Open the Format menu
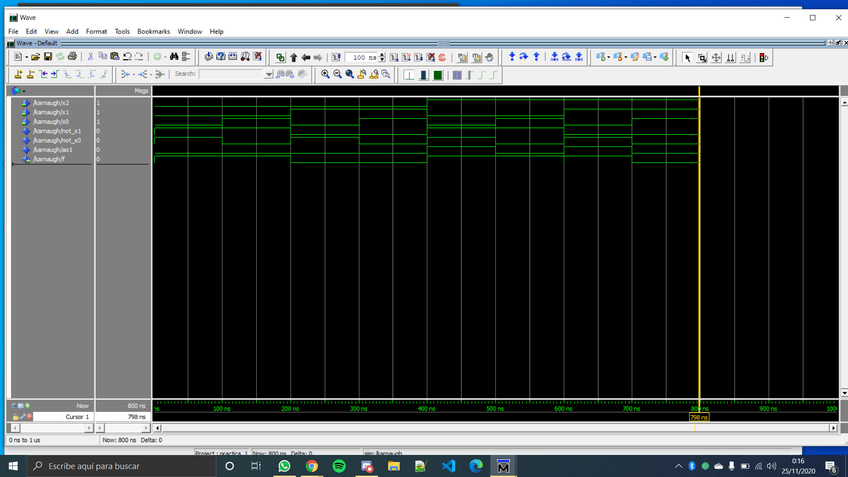Image resolution: width=848 pixels, height=477 pixels. 96,32
